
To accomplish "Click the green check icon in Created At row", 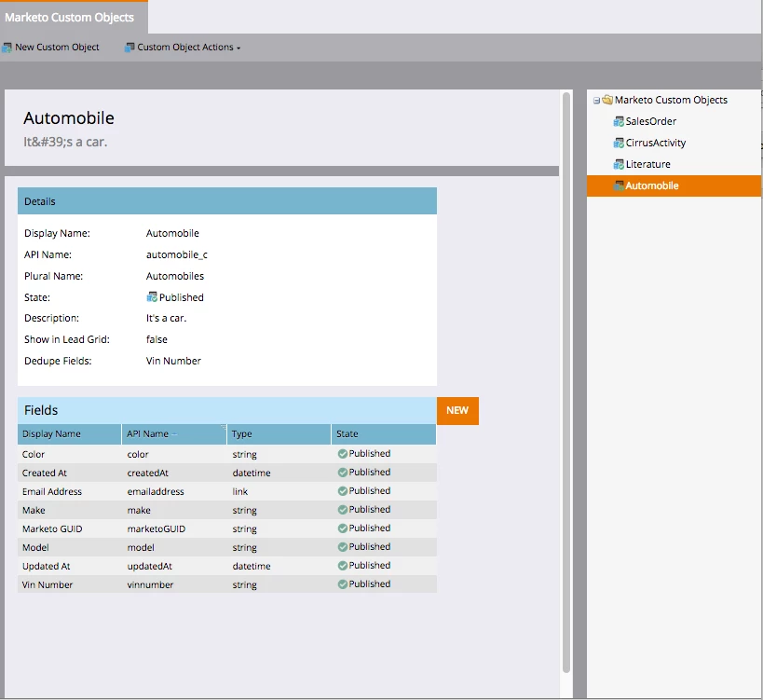I will (x=343, y=473).
